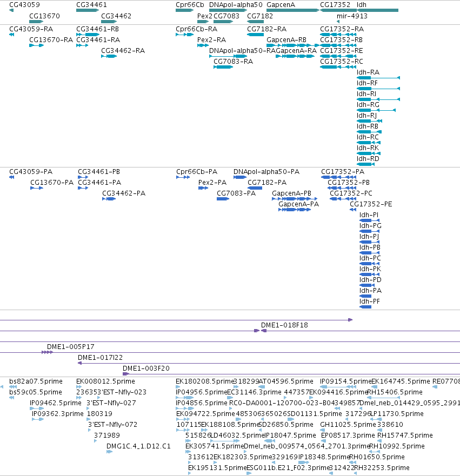Click protein Idh-PF
Screen dimensions: 460x476
[x=370, y=301]
